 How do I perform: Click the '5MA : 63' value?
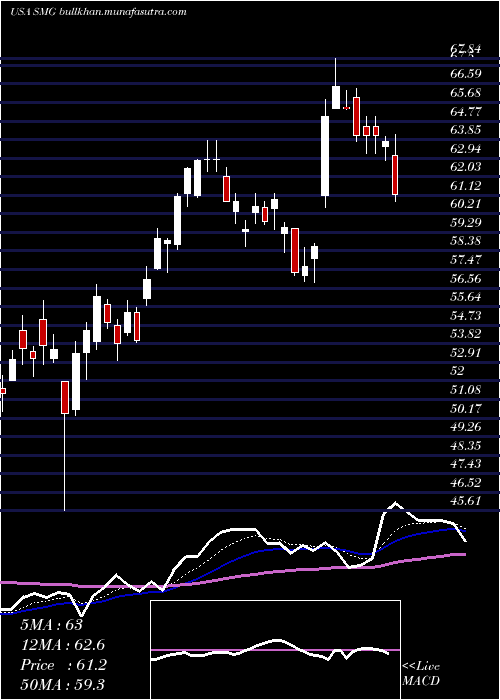(x=52, y=625)
